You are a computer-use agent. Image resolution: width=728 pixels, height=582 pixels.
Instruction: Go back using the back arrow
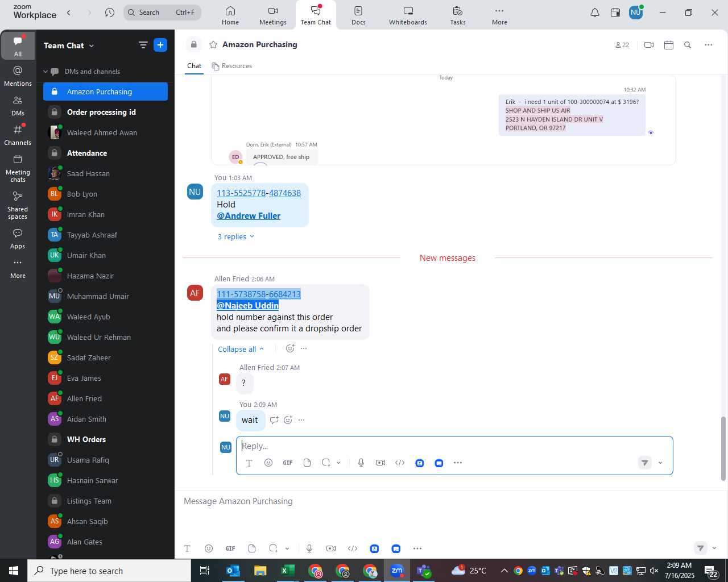(x=69, y=13)
